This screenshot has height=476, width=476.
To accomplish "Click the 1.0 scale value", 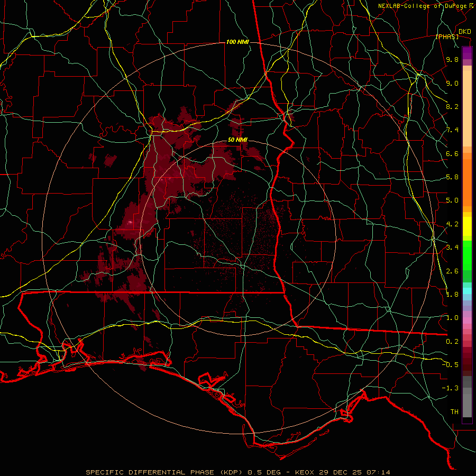I will pos(452,318).
